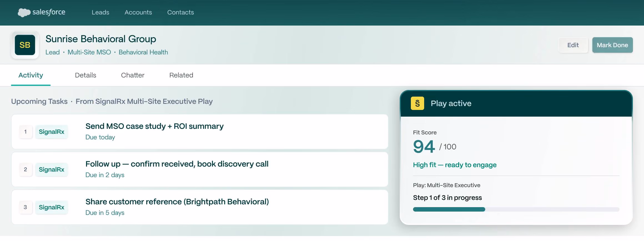Click From SignalRx Multi-Site Executive Play text
This screenshot has height=241, width=644.
[144, 101]
